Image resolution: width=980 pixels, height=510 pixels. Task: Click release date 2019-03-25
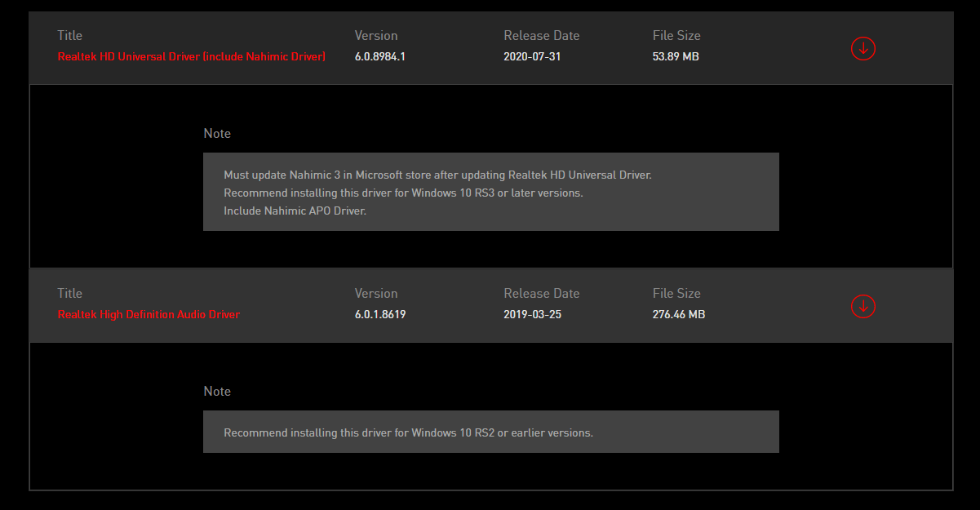(532, 314)
